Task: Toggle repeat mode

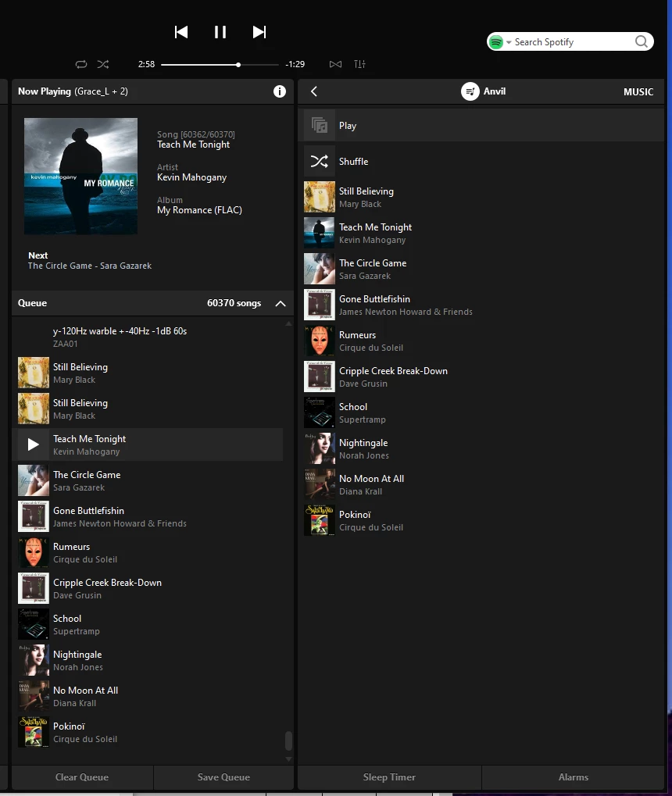Action: [81, 64]
